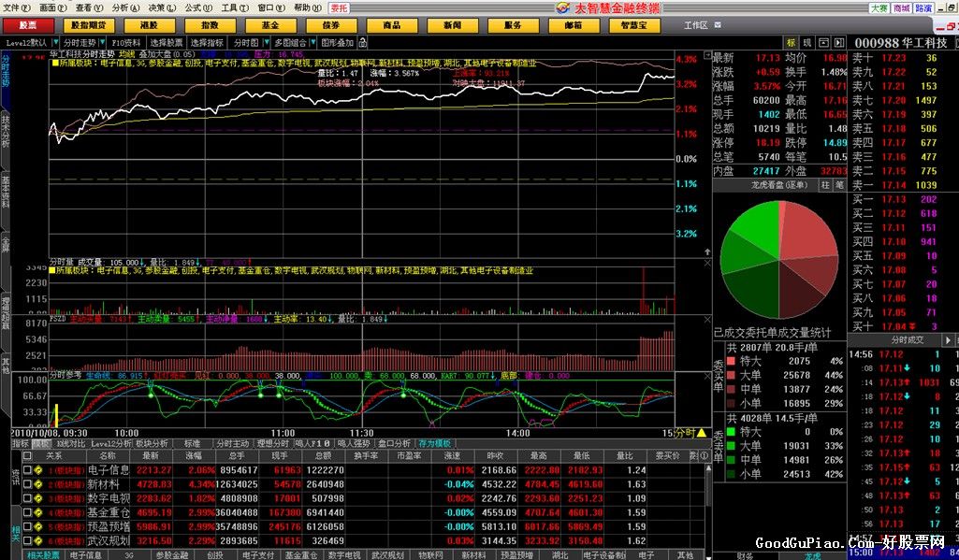This screenshot has height=560, width=959.
Task: Click the panel-collapse arrow icon before 000988
Action: [839, 42]
